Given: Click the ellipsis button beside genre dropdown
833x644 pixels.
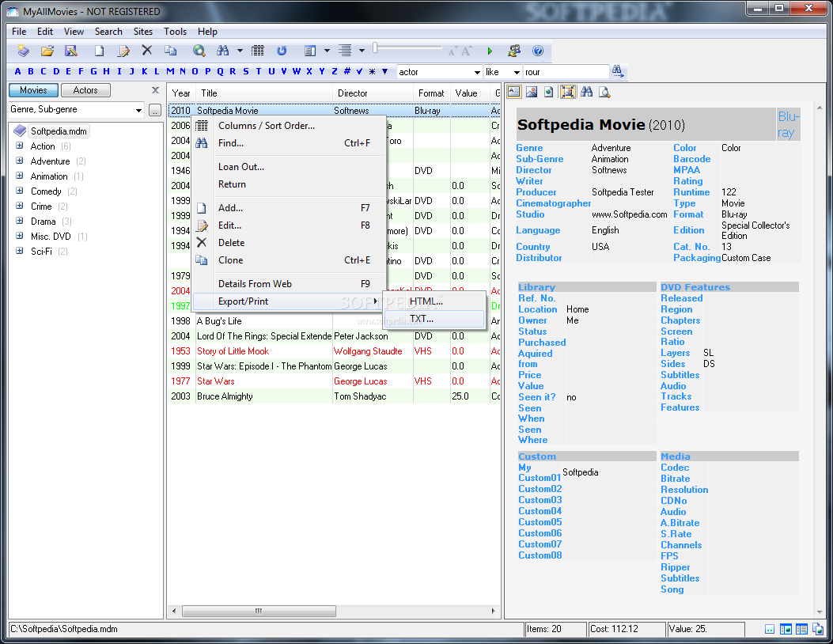Looking at the screenshot, I should (x=154, y=110).
